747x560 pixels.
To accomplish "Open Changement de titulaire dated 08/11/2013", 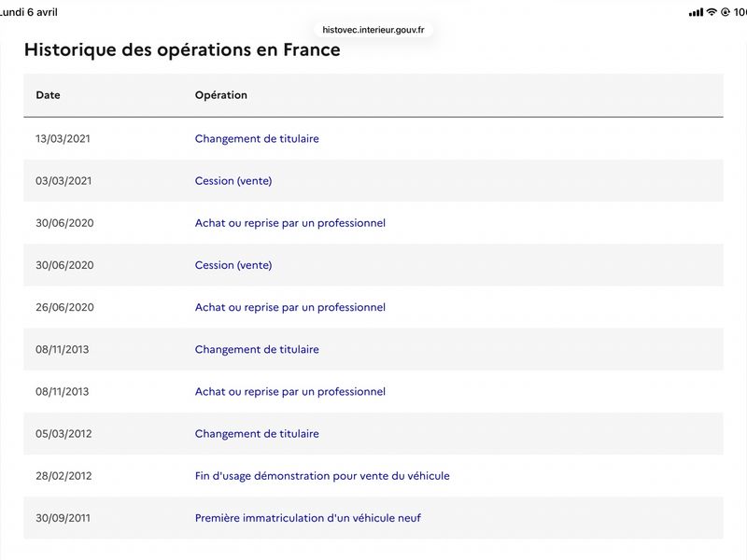I will point(257,349).
